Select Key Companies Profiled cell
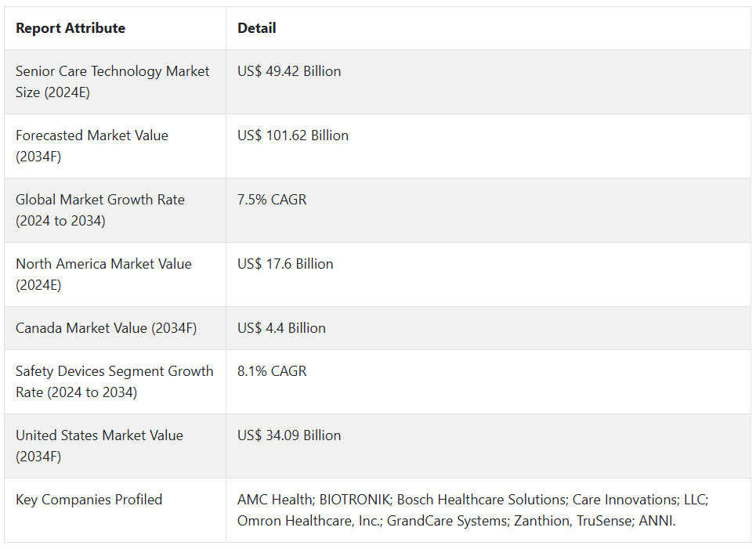This screenshot has height=549, width=756. tap(115, 510)
